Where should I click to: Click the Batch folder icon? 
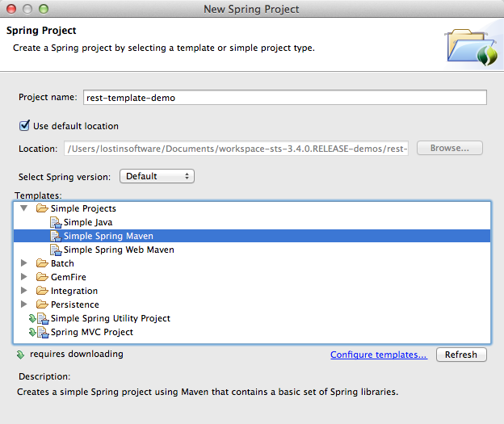coord(42,263)
